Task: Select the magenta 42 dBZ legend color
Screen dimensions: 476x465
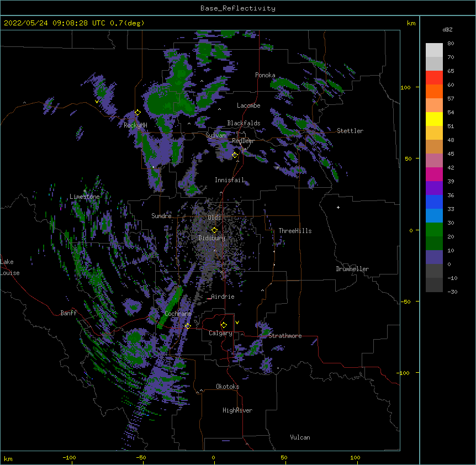Action: (434, 174)
